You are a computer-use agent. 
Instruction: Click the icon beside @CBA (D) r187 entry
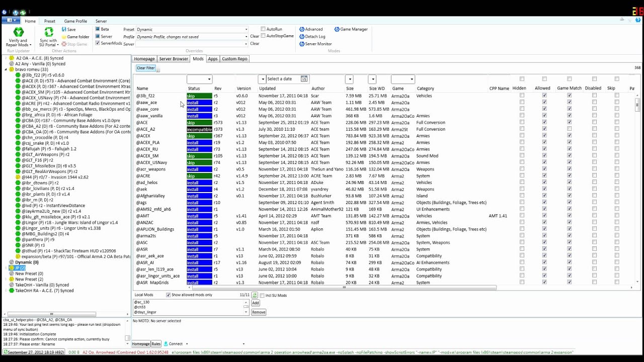tap(18, 121)
